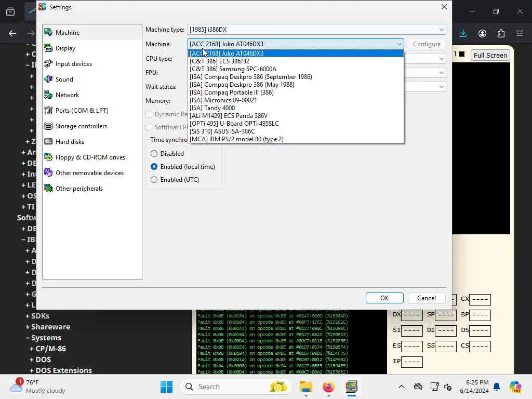This screenshot has height=399, width=532.
Task: Select [ISA] Micronics 09-00021 option
Action: pos(296,100)
